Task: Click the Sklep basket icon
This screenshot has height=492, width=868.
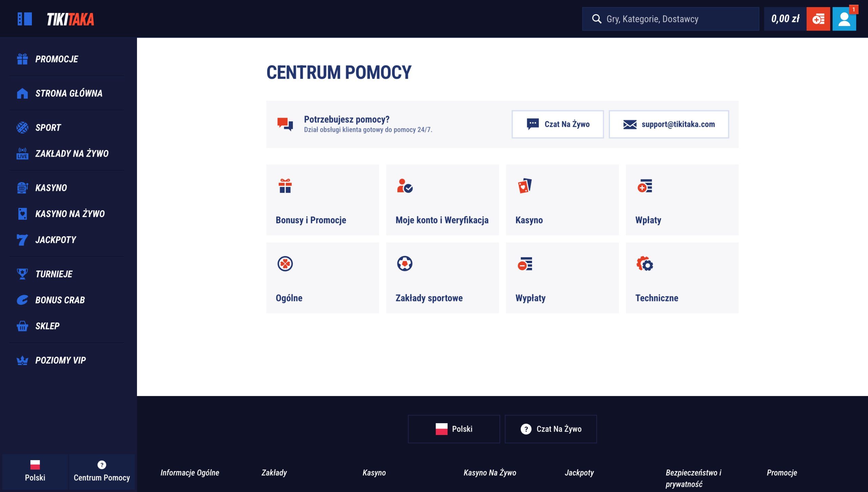Action: click(22, 326)
